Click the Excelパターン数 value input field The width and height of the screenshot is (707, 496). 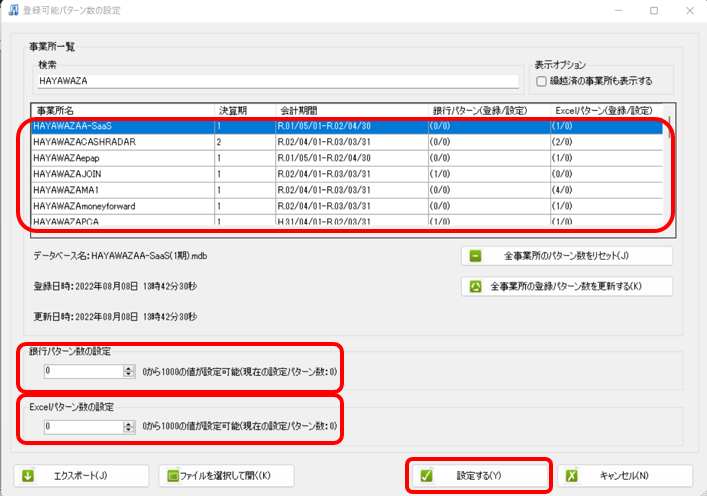[83, 427]
